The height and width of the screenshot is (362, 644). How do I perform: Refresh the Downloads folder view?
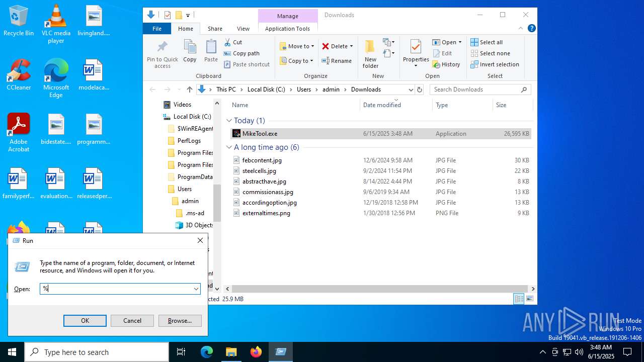pos(420,89)
